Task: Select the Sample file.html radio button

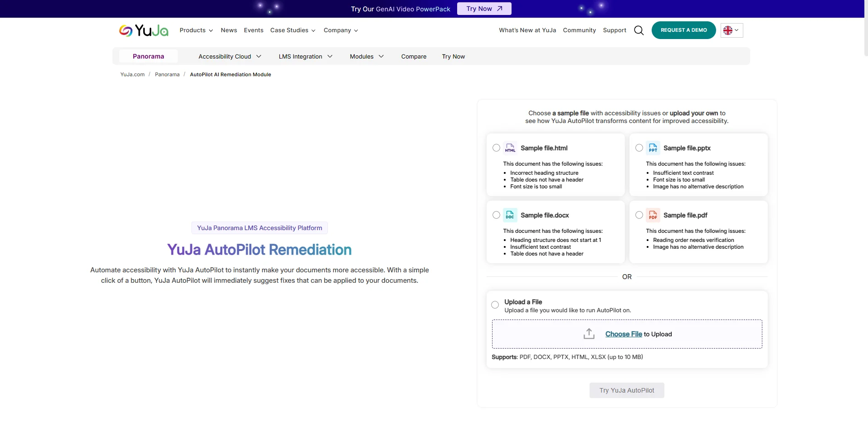Action: (496, 148)
